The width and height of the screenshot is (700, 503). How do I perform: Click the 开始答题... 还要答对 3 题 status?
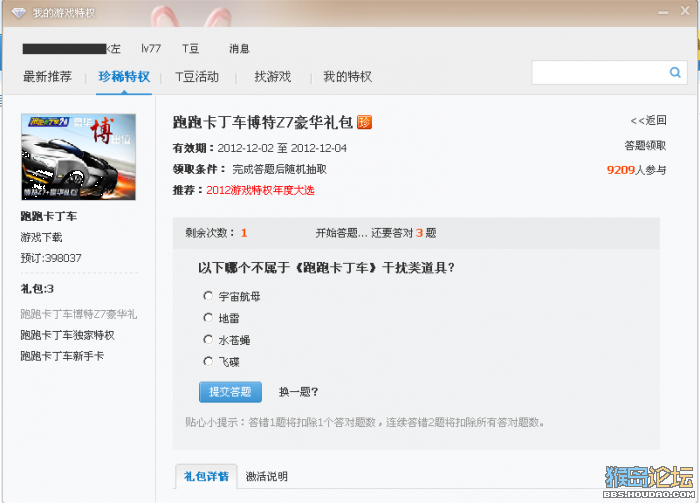(376, 233)
